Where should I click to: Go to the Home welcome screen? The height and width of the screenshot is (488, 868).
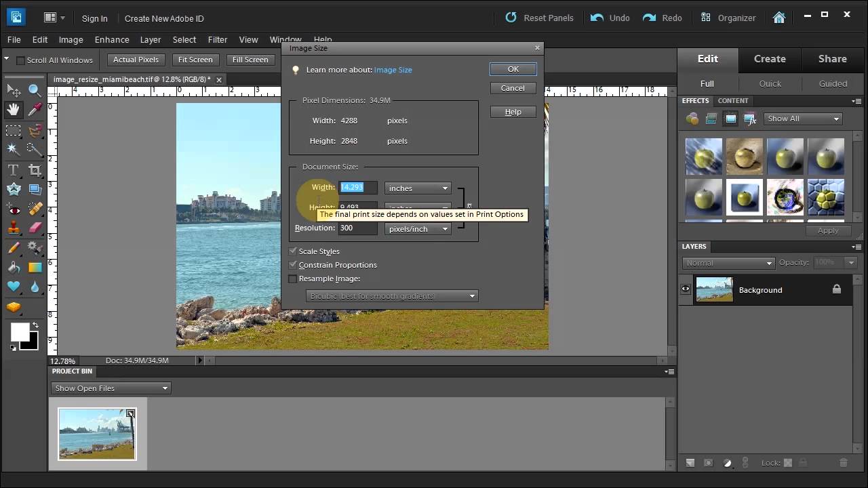[x=779, y=18]
